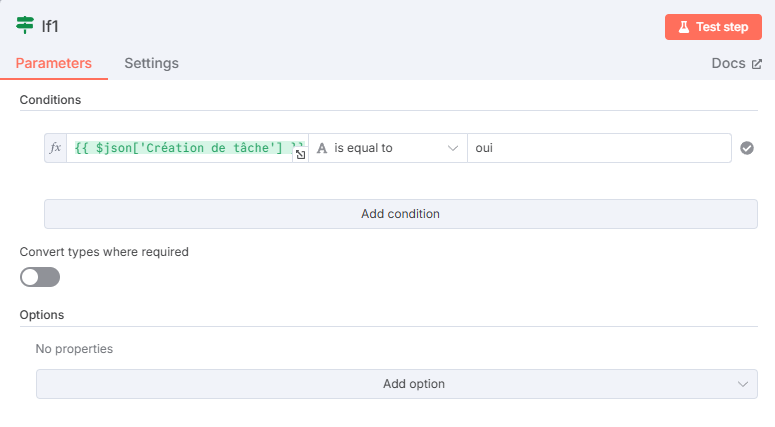Click the Docs external link icon

757,64
